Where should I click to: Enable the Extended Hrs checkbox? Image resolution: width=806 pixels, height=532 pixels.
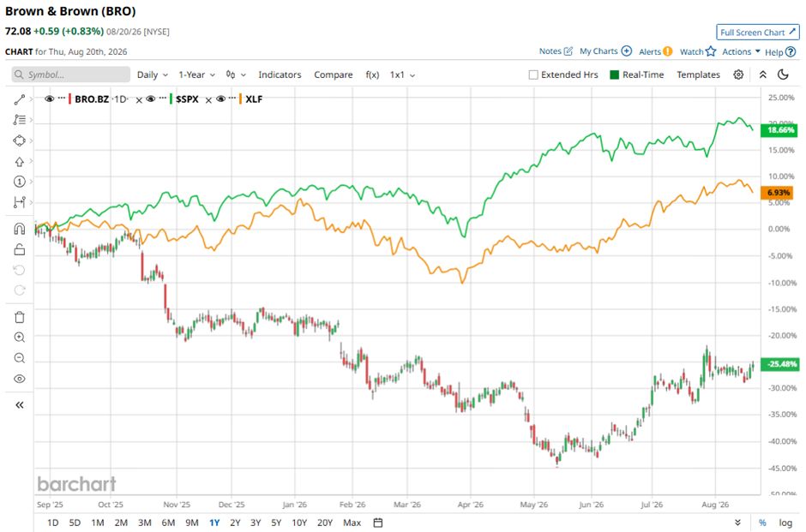point(533,75)
